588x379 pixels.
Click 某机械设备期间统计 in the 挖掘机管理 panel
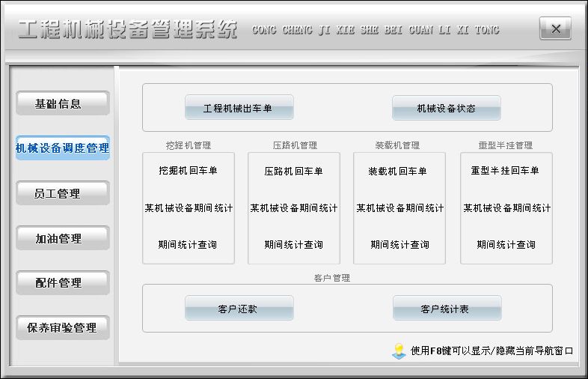[x=188, y=207]
